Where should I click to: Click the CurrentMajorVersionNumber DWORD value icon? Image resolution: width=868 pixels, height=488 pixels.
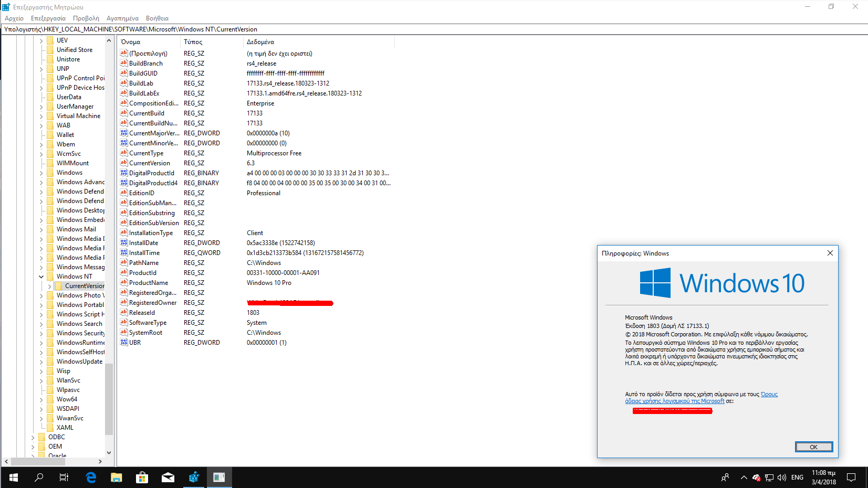[x=124, y=133]
